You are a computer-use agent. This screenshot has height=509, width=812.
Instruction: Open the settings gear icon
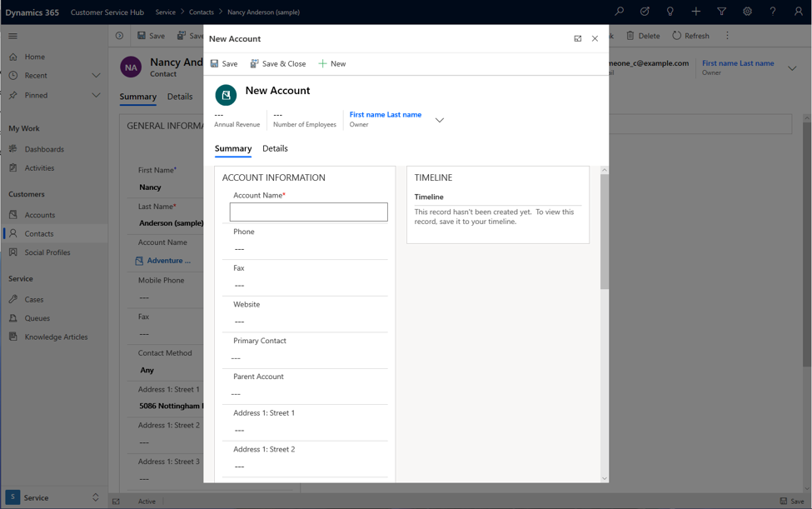coord(747,12)
